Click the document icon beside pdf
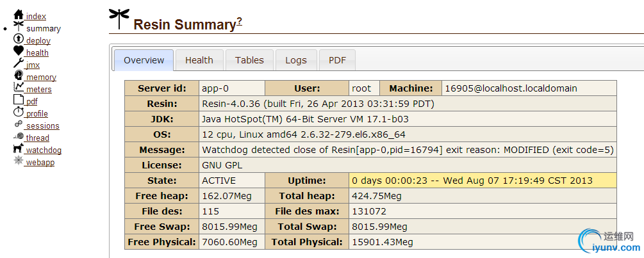 [x=19, y=100]
